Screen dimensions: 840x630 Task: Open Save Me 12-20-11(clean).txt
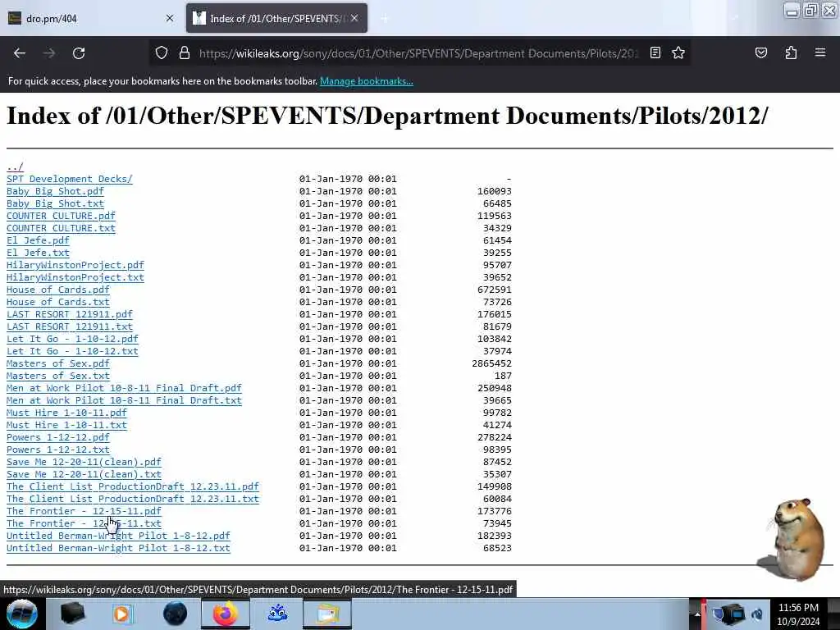(x=84, y=475)
